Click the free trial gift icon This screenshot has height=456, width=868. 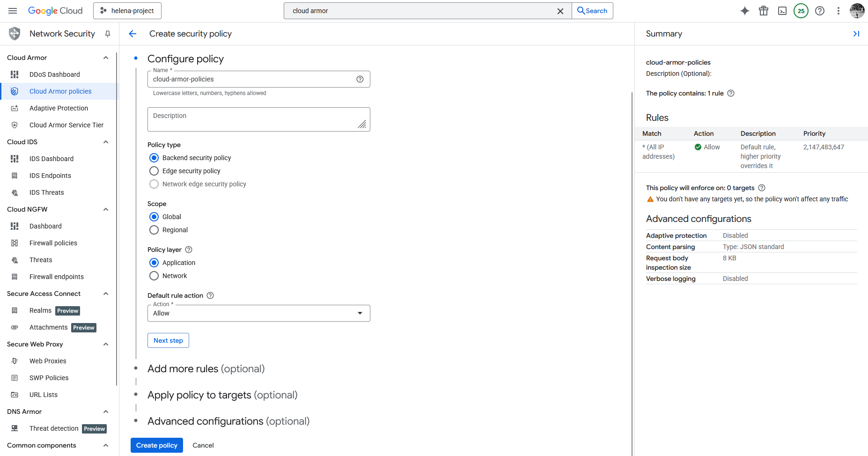point(764,11)
